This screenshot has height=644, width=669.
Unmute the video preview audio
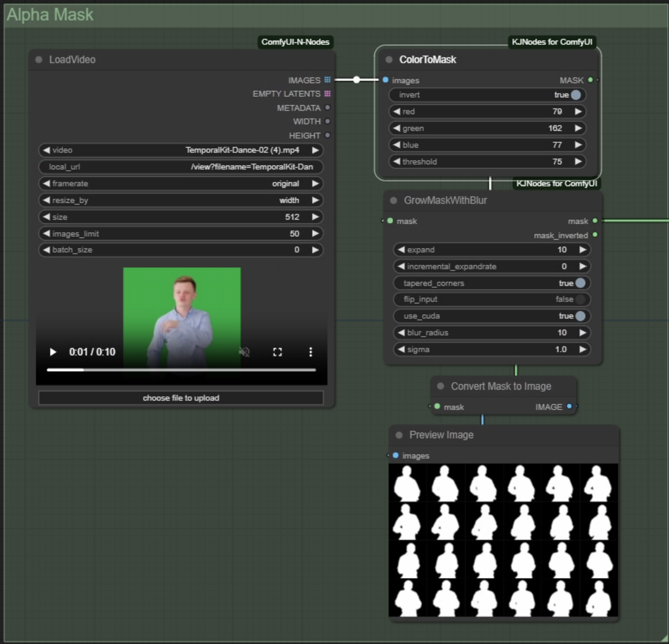(x=244, y=352)
